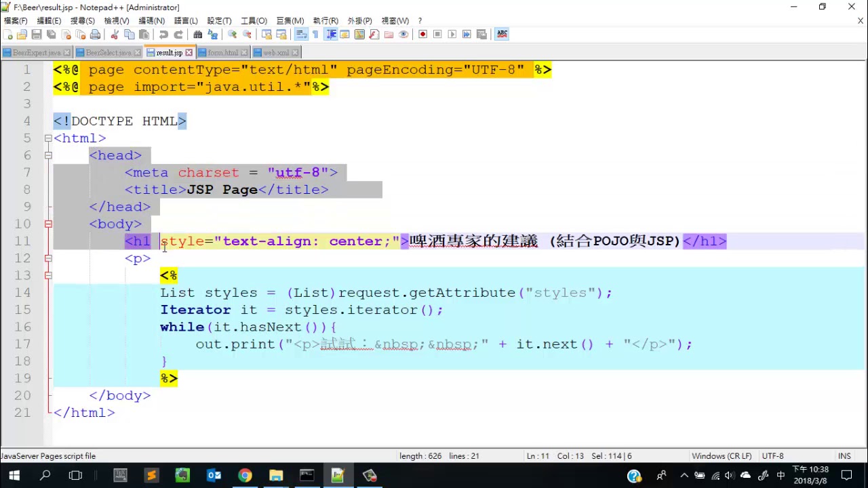Open the 檔案(F) menu

(16, 21)
